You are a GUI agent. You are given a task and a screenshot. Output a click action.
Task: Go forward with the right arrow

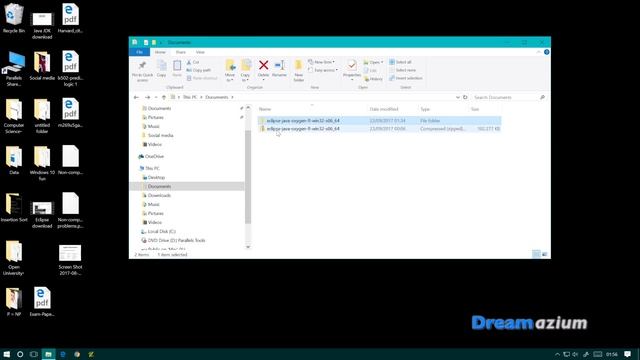147,97
